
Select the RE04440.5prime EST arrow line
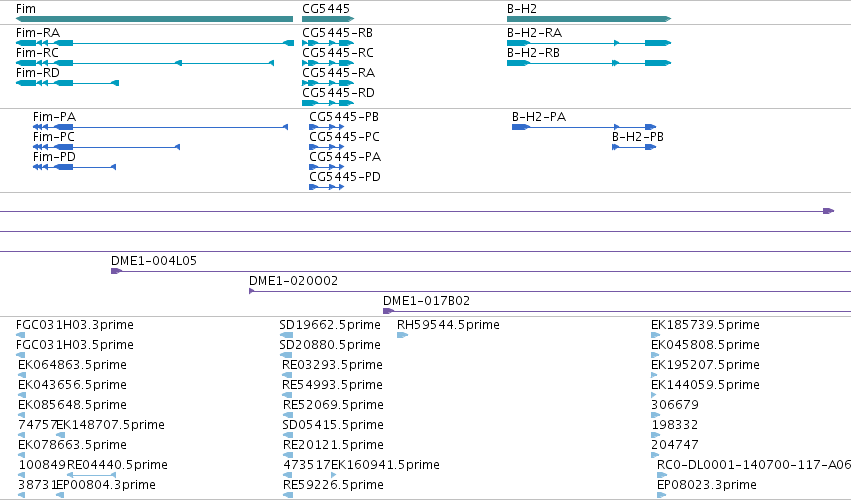91,475
